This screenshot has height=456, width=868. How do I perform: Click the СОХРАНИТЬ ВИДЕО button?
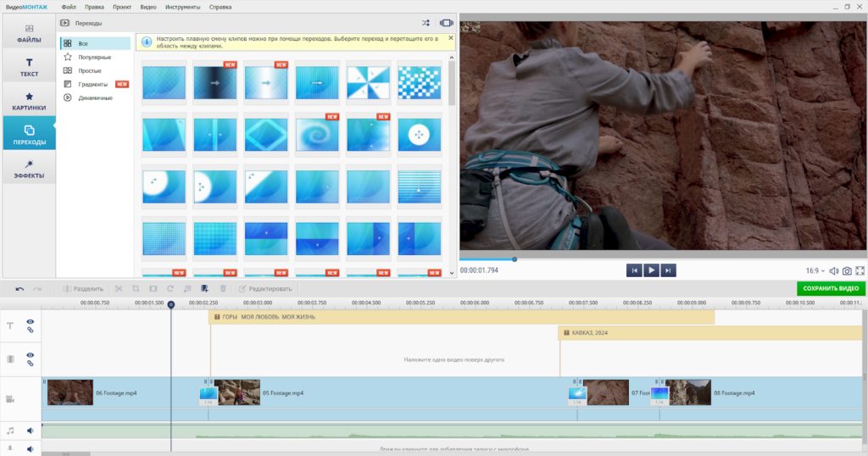(x=831, y=289)
